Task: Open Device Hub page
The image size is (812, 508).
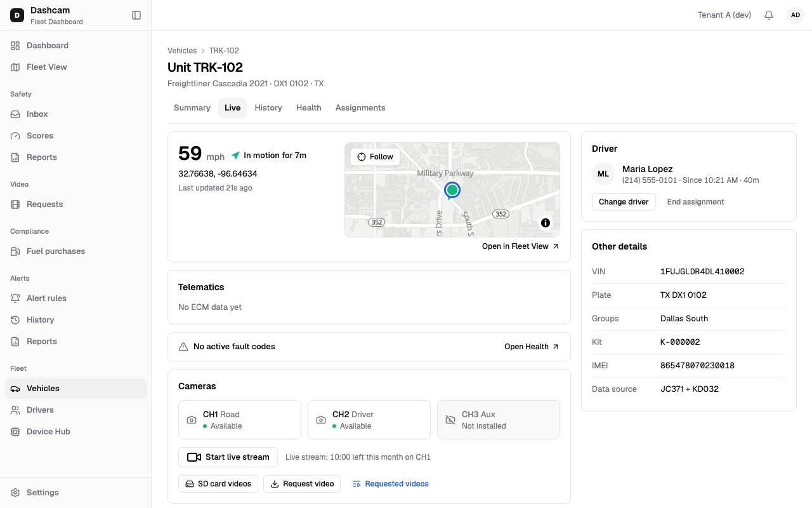Action: (x=75, y=432)
